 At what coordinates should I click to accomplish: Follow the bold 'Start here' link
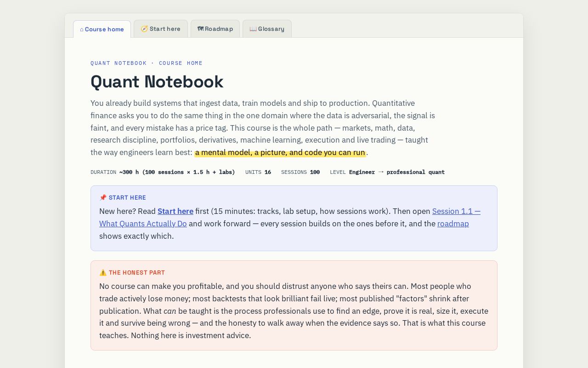175,211
